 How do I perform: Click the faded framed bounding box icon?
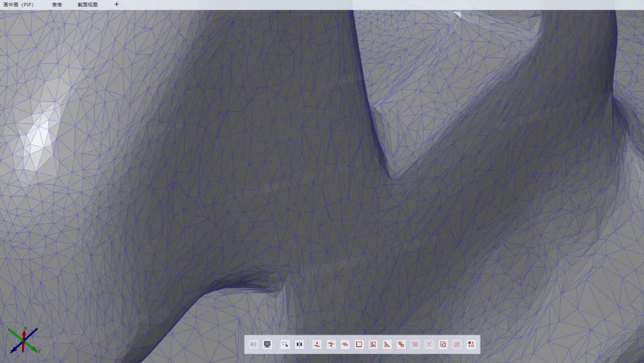415,344
